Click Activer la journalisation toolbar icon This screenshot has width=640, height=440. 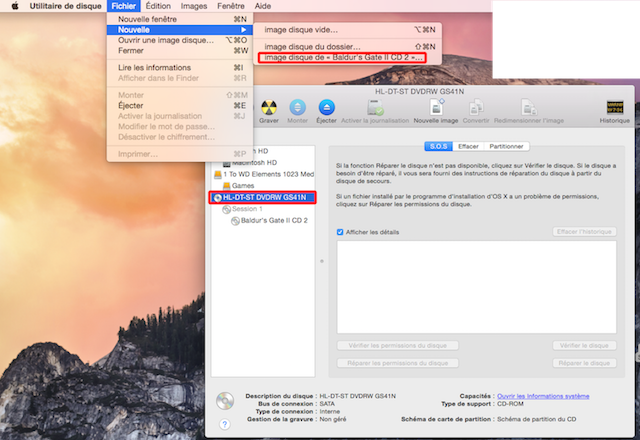375,108
